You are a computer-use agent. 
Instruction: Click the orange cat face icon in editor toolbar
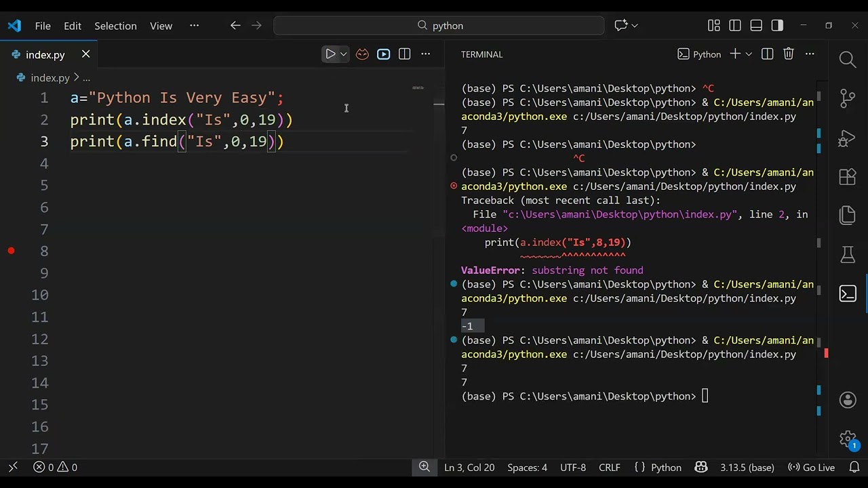(x=362, y=54)
